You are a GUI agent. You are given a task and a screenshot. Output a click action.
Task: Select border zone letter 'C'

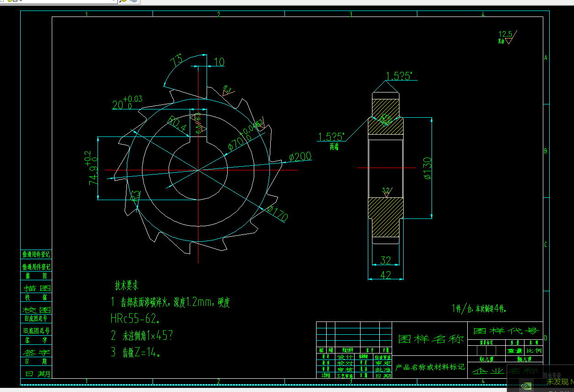click(x=546, y=244)
